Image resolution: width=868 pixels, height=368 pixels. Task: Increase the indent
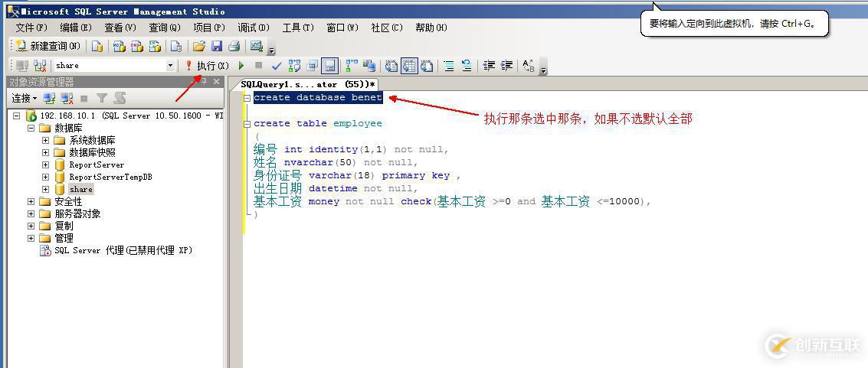(x=506, y=66)
